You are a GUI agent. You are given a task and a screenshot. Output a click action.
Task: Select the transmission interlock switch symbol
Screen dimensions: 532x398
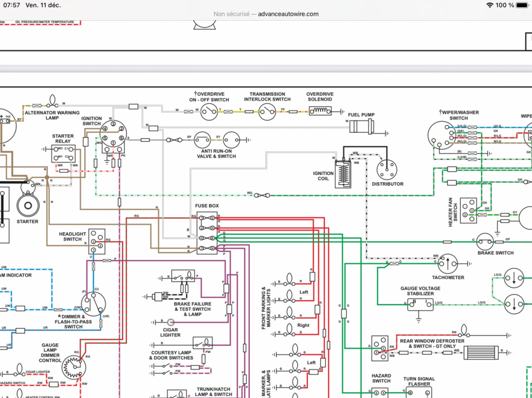point(268,112)
